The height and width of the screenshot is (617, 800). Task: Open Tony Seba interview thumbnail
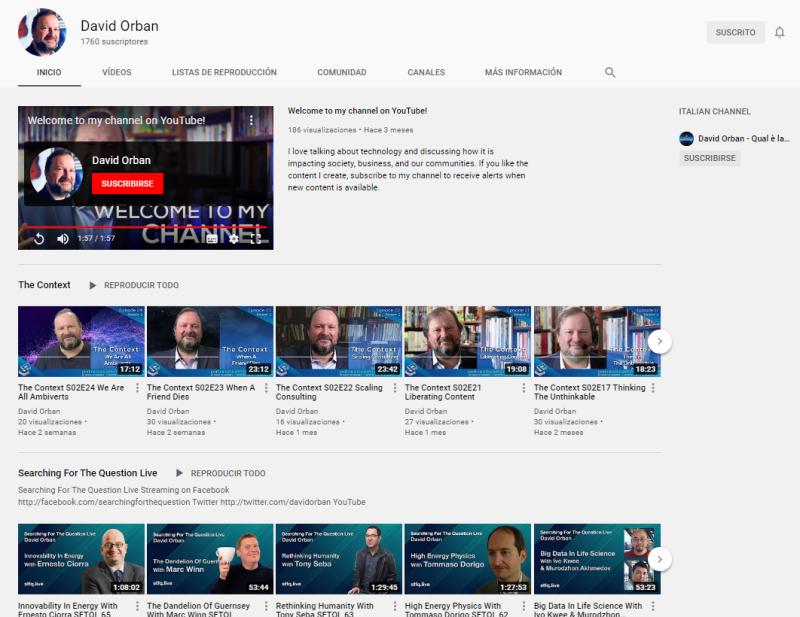339,559
